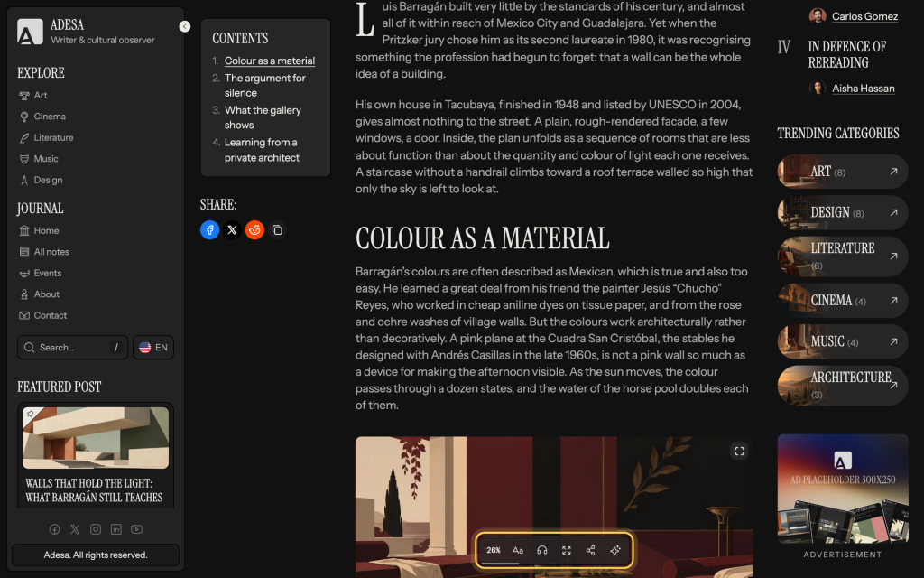Jump to Colour as a material in Contents

tap(269, 61)
